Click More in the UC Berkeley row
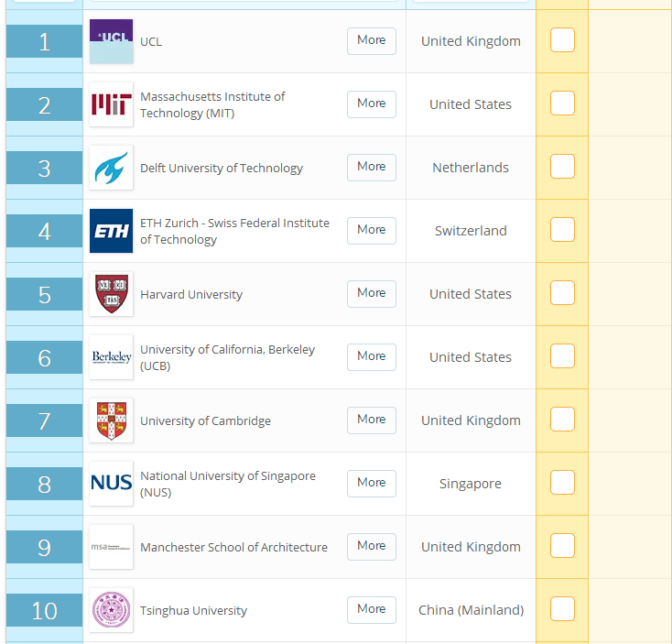 point(372,357)
